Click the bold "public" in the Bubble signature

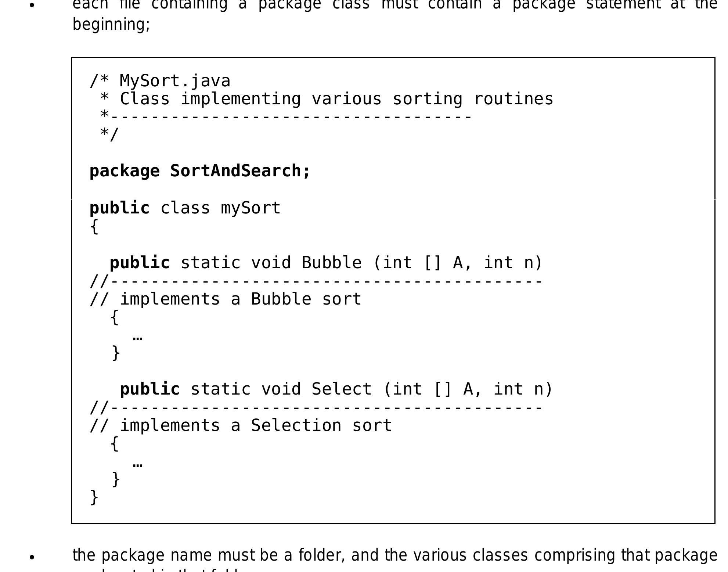click(140, 263)
